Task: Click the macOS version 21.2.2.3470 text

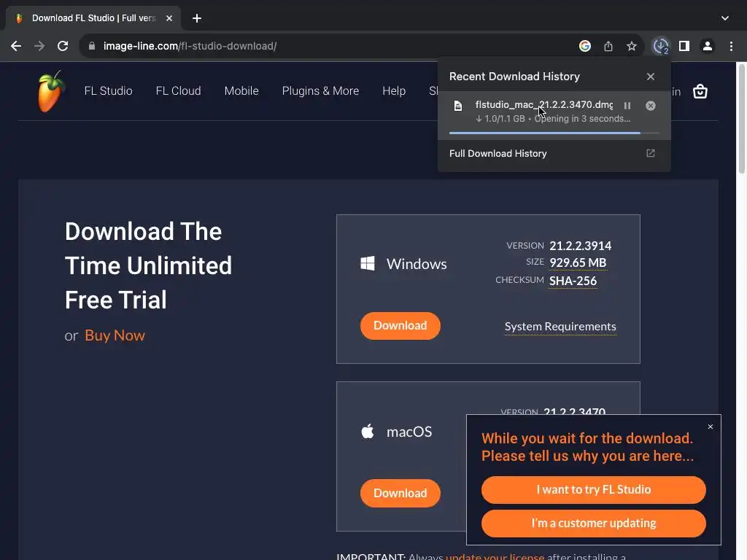Action: (575, 411)
